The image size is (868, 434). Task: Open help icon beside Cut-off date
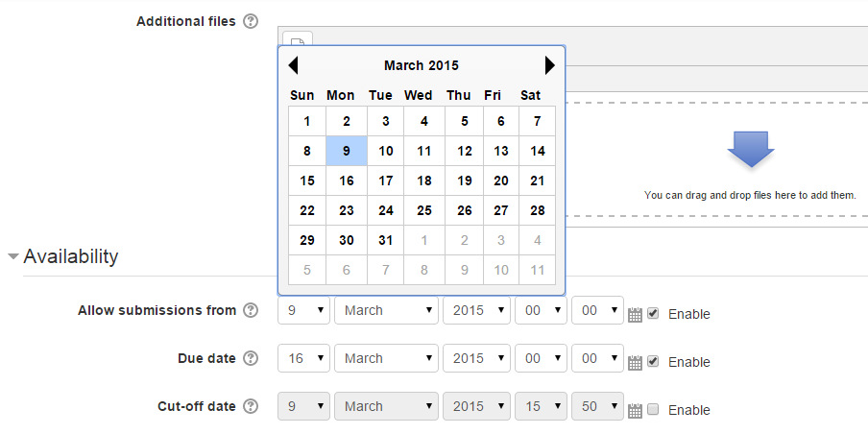point(251,407)
